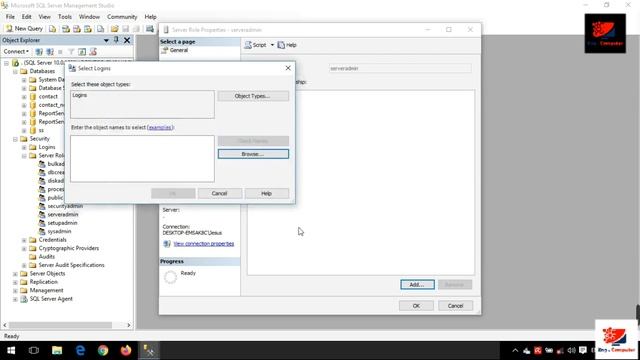The image size is (640, 360).
Task: Click the Browse button in Select Logins
Action: pyautogui.click(x=253, y=154)
